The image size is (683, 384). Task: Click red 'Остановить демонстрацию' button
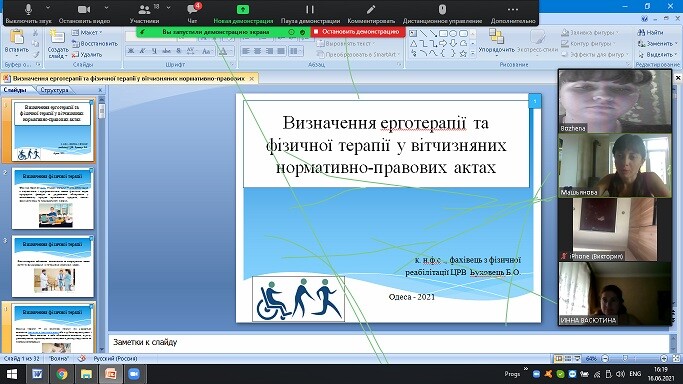pos(358,32)
